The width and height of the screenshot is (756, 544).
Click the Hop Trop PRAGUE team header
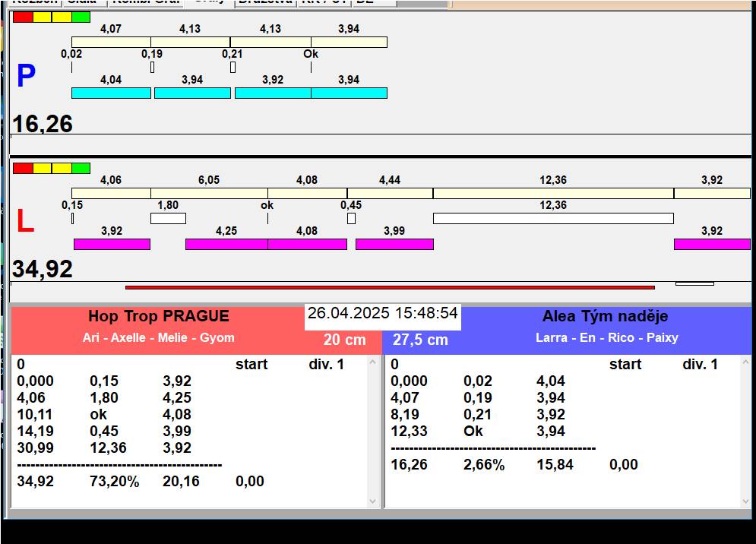coord(158,317)
